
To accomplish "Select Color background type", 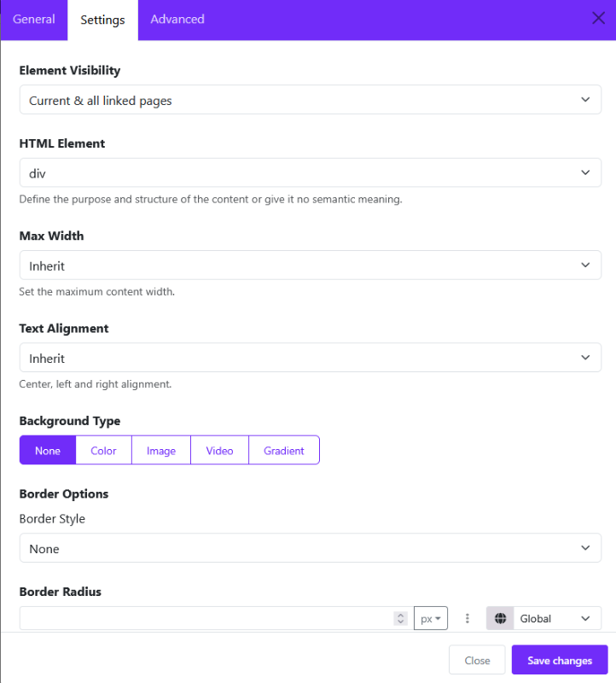I will tap(104, 451).
